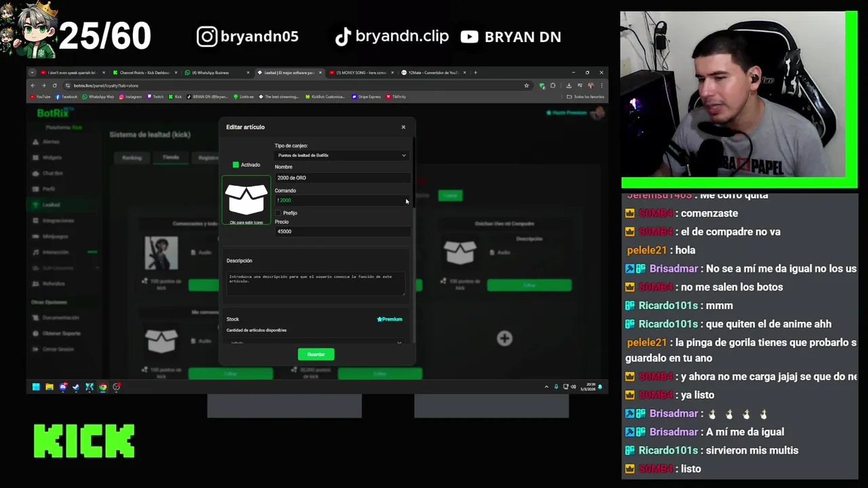Open the Twitch bookmark

pos(155,97)
